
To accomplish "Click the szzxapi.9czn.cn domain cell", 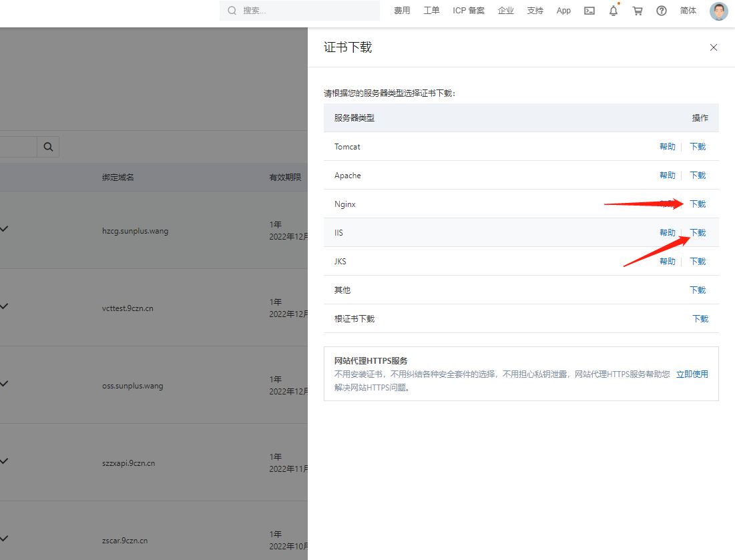I will point(128,463).
